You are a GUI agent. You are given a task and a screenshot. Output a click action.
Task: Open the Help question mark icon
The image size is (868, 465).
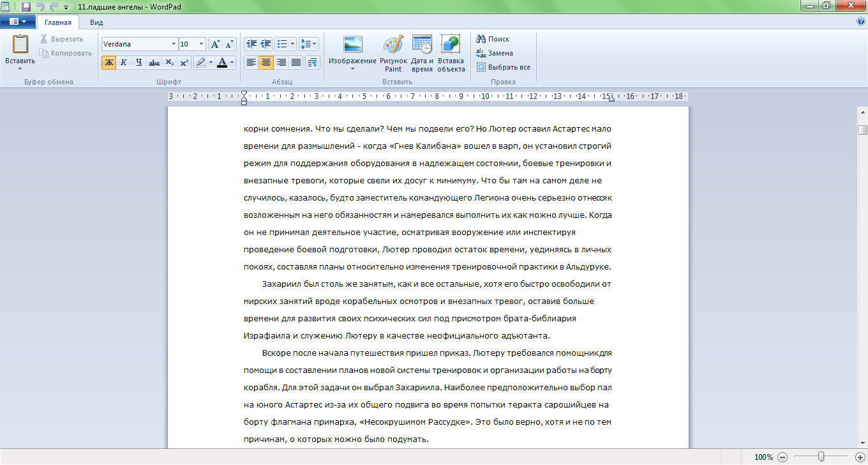click(x=861, y=22)
